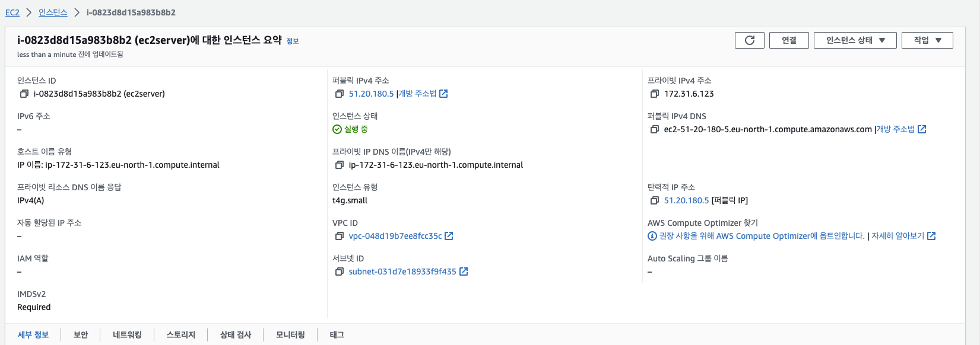
Task: Click the 연결 button
Action: (789, 40)
